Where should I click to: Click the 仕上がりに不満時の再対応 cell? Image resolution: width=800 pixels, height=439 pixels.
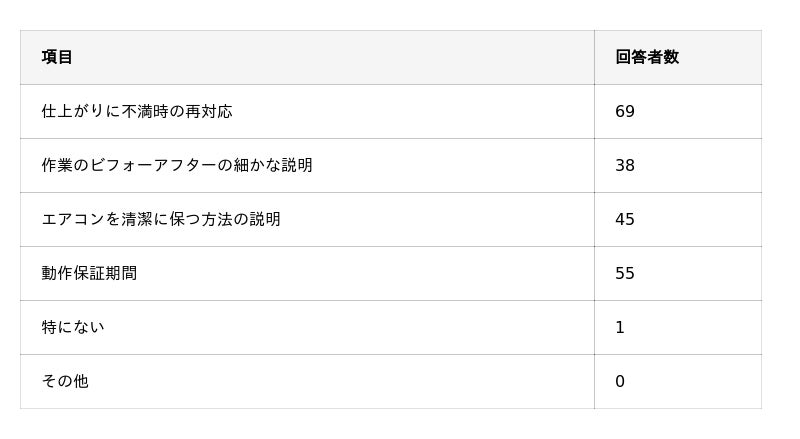coord(136,111)
